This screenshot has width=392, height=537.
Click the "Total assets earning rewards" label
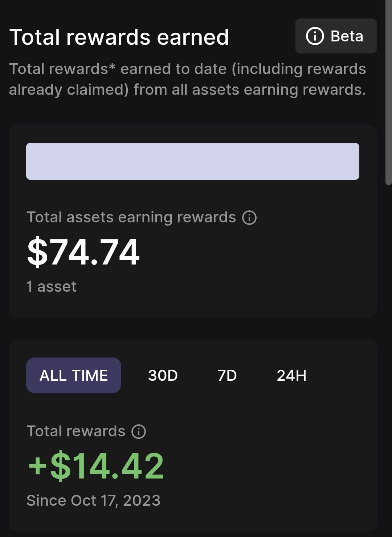point(131,217)
